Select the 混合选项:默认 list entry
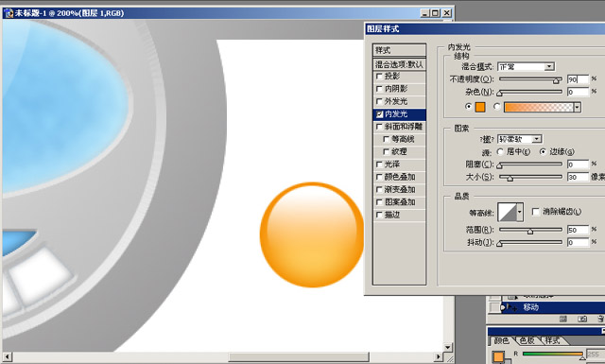Screen dimensions: 605x364 click(x=399, y=64)
